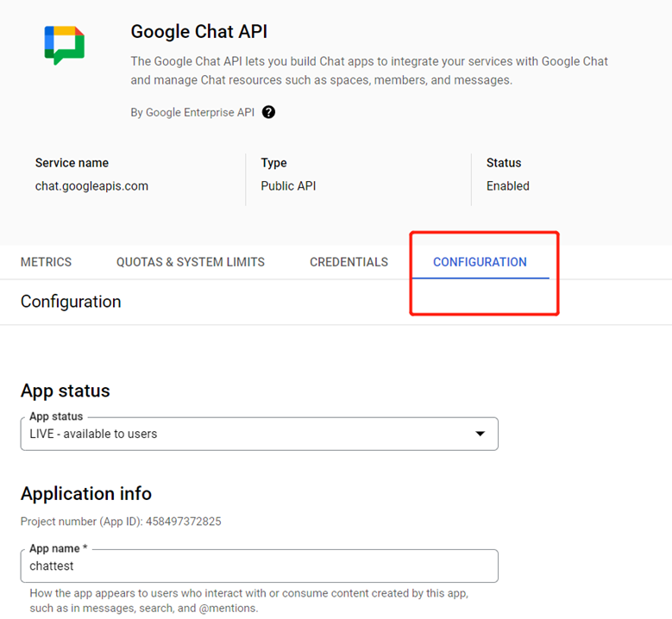The image size is (672, 619).
Task: Open the help icon beside Google Enterprise API
Action: [269, 112]
